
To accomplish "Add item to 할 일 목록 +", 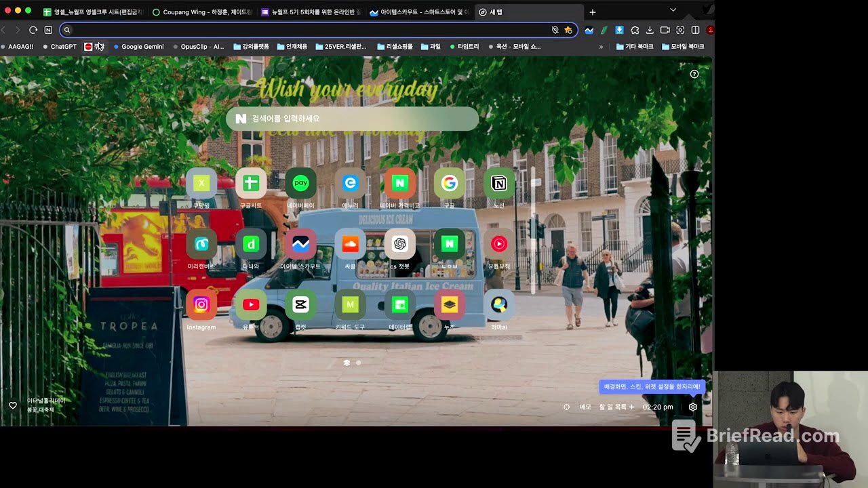I will [x=616, y=407].
